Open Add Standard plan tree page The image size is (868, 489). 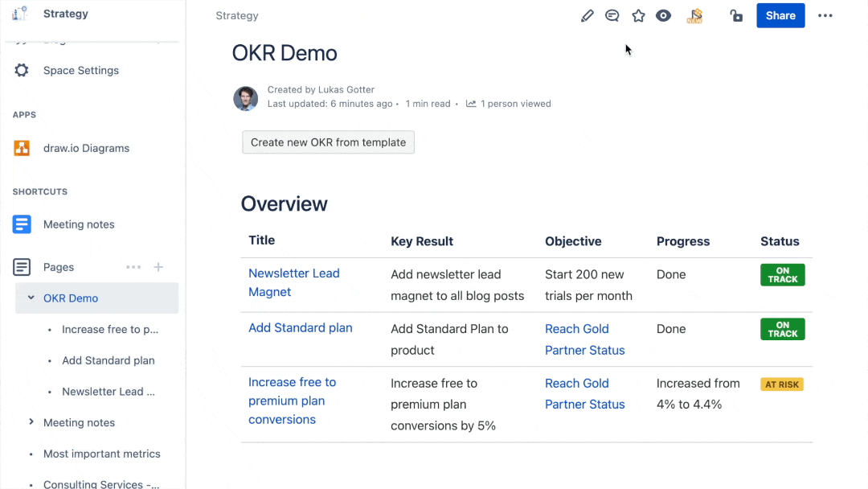108,360
